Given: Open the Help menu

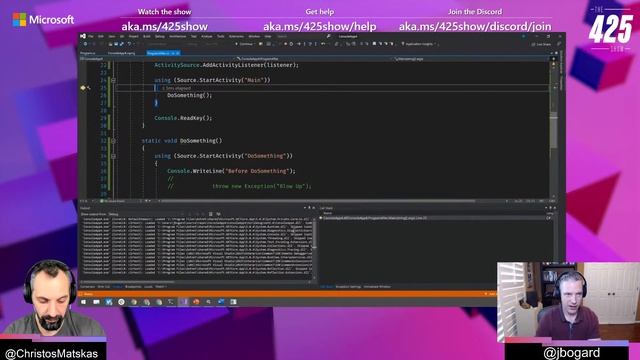Looking at the screenshot, I should click(x=268, y=36).
